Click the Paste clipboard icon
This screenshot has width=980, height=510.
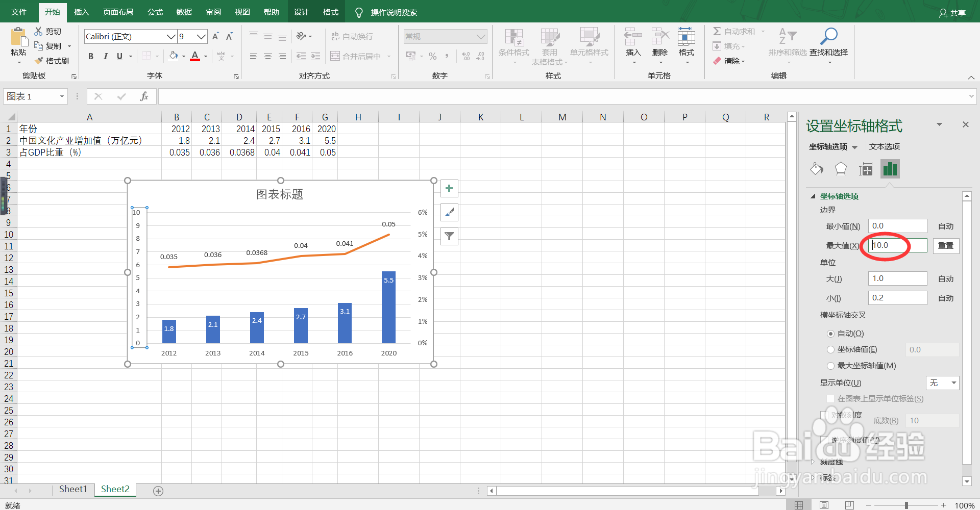tap(18, 37)
